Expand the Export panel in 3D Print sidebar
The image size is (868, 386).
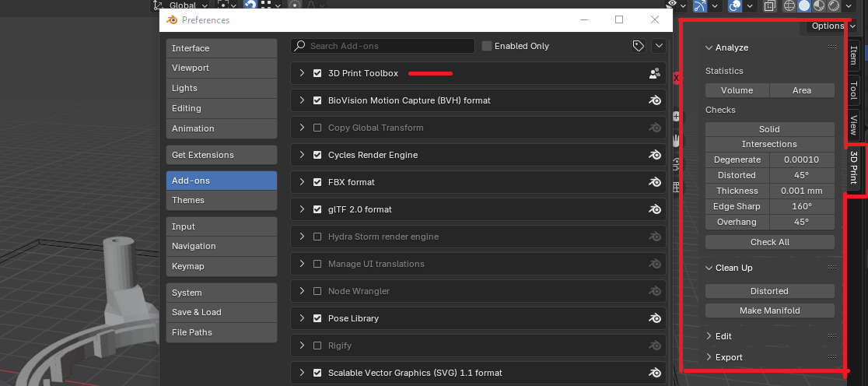pos(709,357)
